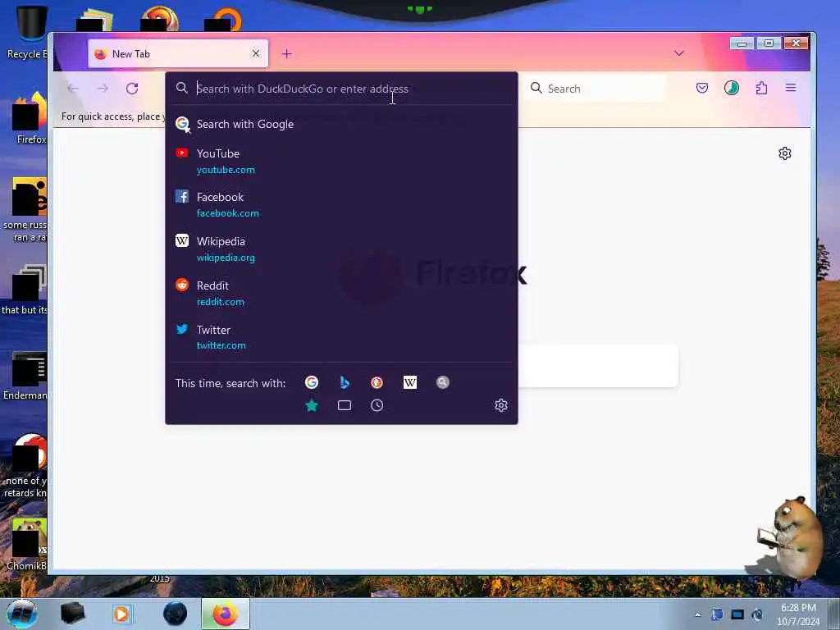Click the reddit.com link text
The height and width of the screenshot is (630, 840).
220,302
